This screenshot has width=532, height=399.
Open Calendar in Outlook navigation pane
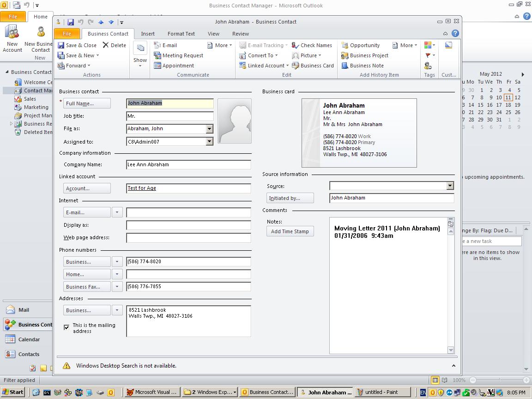coord(29,339)
